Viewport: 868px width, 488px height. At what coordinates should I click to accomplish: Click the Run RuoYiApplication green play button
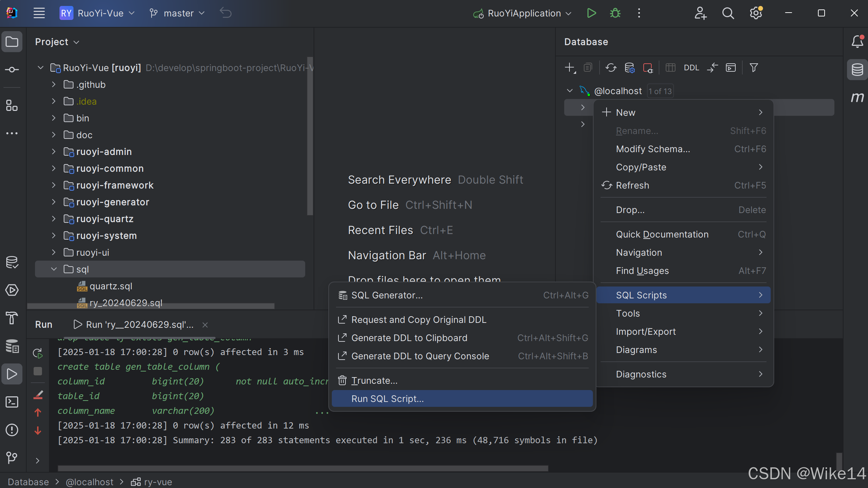(x=591, y=13)
